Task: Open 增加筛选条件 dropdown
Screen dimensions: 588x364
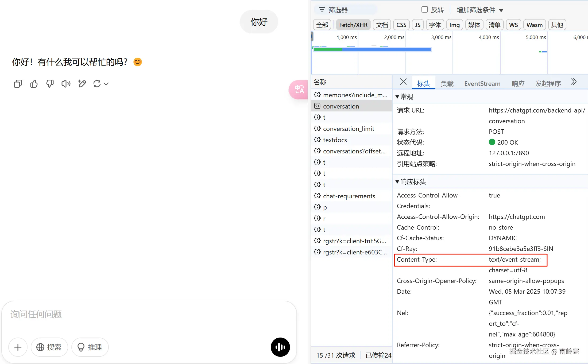Action: point(479,10)
